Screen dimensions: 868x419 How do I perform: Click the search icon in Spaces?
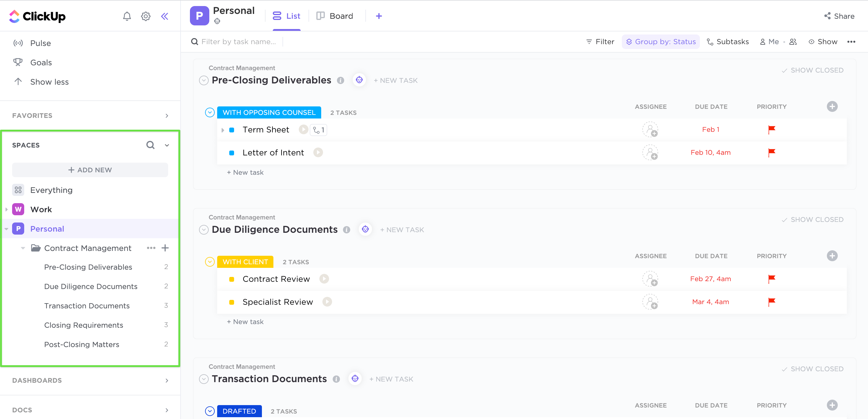pyautogui.click(x=150, y=145)
